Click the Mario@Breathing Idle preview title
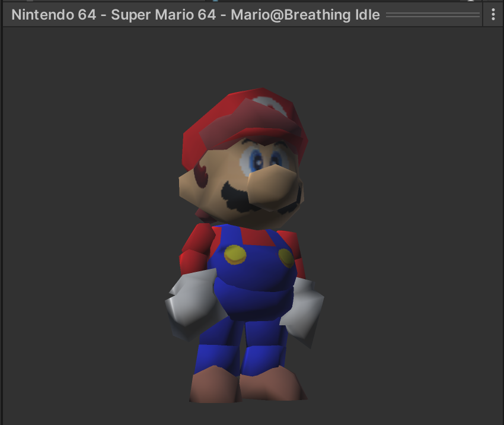Image resolution: width=504 pixels, height=425 pixels. point(196,15)
